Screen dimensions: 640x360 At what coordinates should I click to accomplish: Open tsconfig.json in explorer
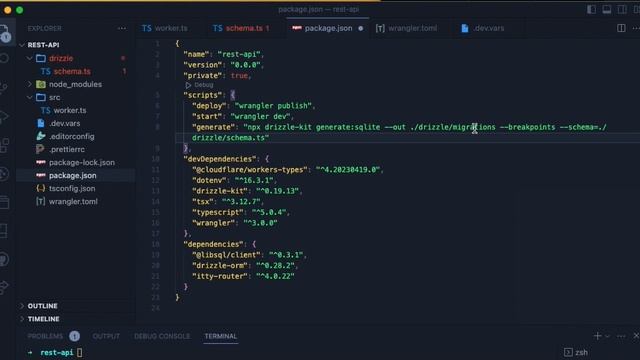point(72,189)
